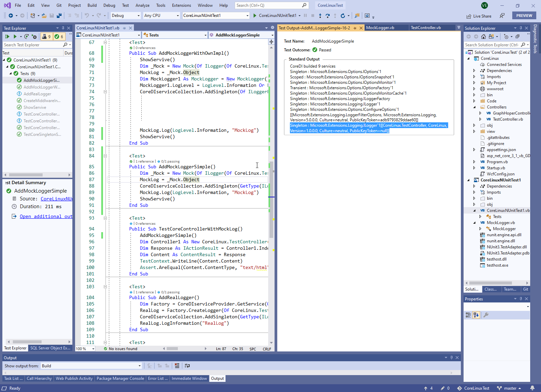Click the 'Open additional output' link
541x392 pixels.
pos(46,216)
